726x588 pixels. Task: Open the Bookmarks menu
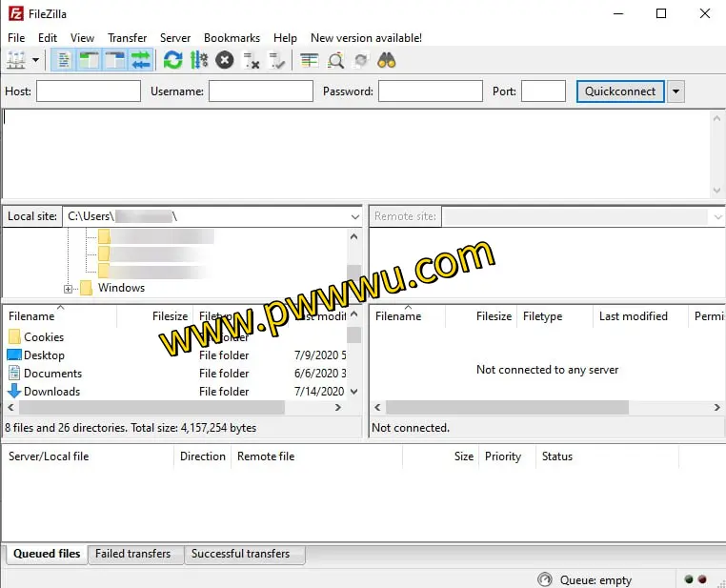point(232,37)
